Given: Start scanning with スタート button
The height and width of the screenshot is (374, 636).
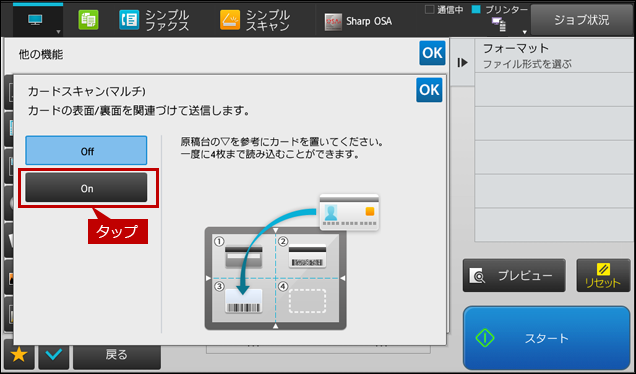Looking at the screenshot, I should point(546,338).
